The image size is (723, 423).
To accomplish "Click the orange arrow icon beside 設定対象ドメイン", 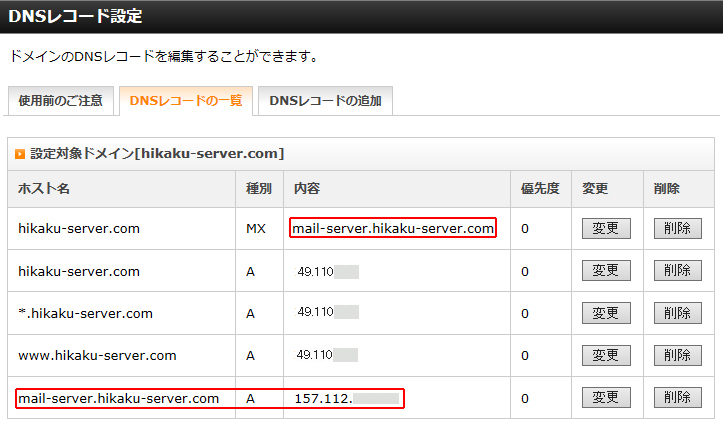I will 20,154.
